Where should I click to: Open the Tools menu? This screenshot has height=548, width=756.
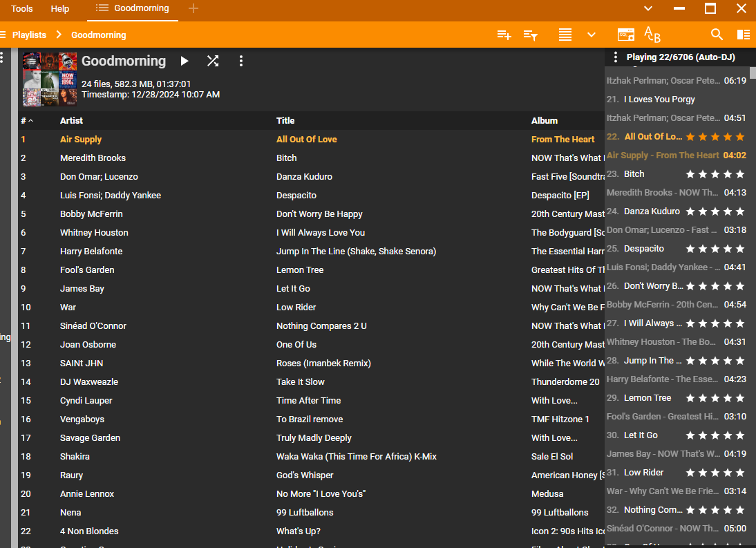(22, 9)
